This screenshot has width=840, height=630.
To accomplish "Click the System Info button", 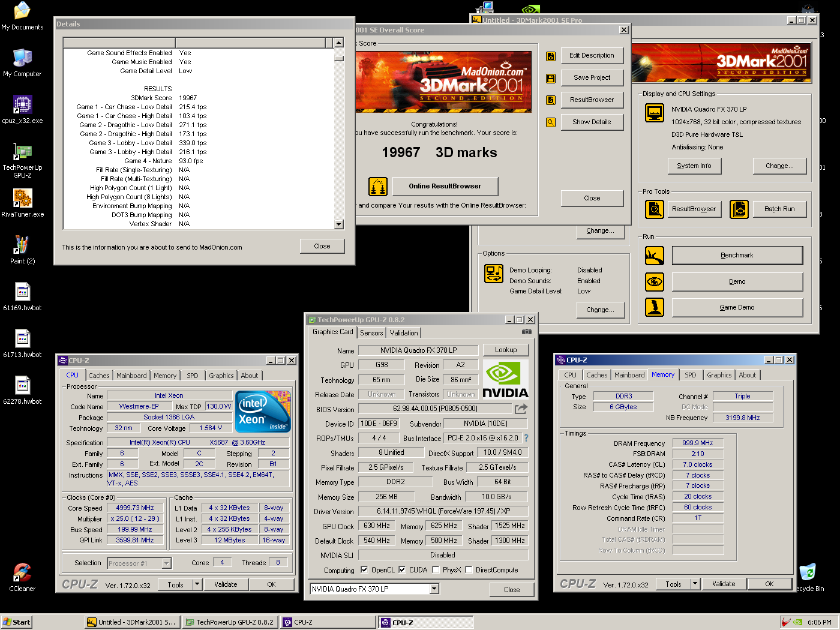I will click(x=694, y=166).
